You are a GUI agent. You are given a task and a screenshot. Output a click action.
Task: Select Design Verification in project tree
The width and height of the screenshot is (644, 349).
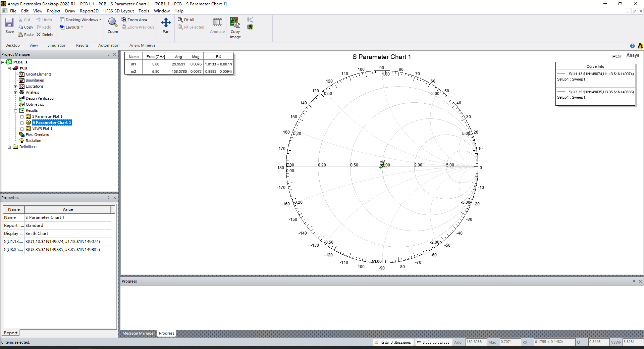41,98
